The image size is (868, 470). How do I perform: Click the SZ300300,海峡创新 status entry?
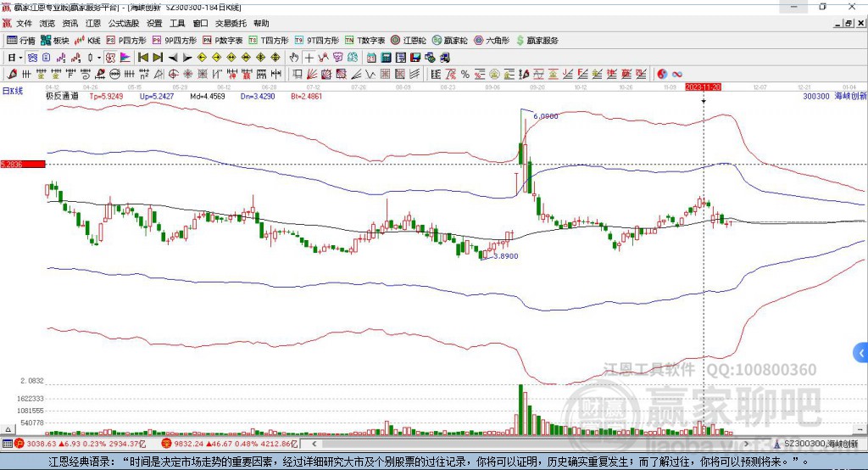(816, 444)
